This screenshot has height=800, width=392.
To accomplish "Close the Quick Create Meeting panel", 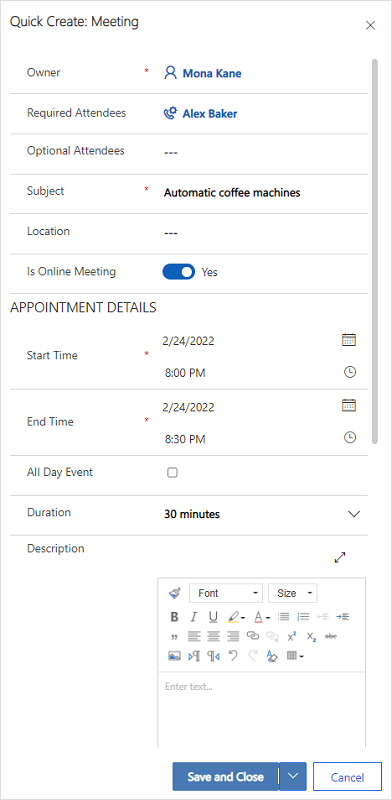I will click(371, 26).
